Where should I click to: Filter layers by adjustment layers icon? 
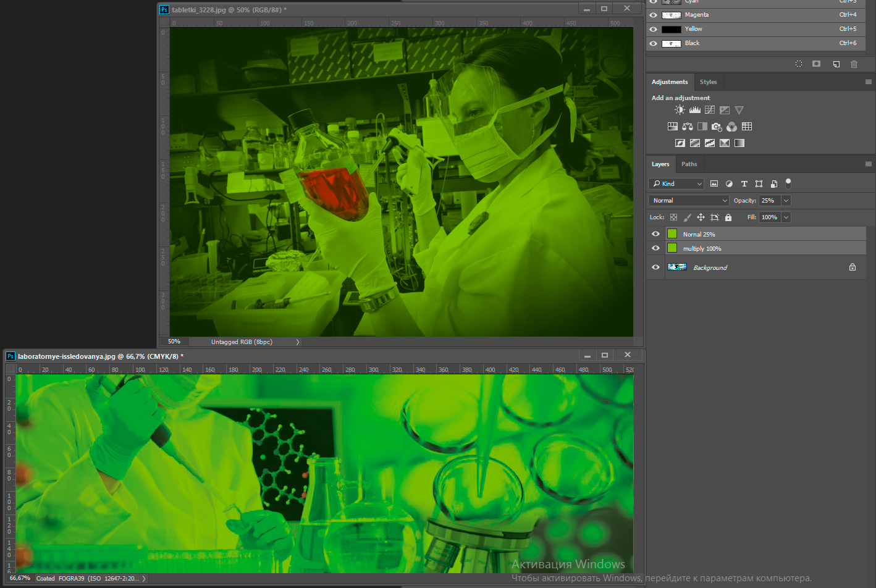[729, 183]
